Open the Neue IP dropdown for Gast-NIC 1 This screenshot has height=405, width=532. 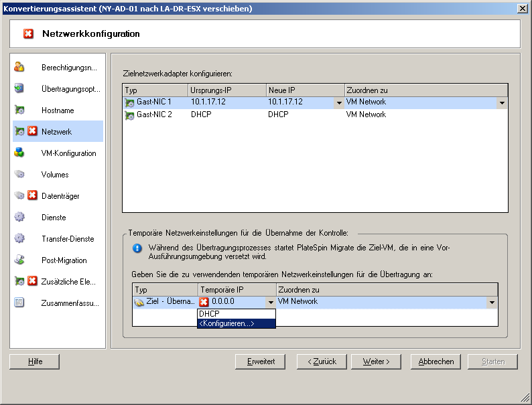pos(338,102)
